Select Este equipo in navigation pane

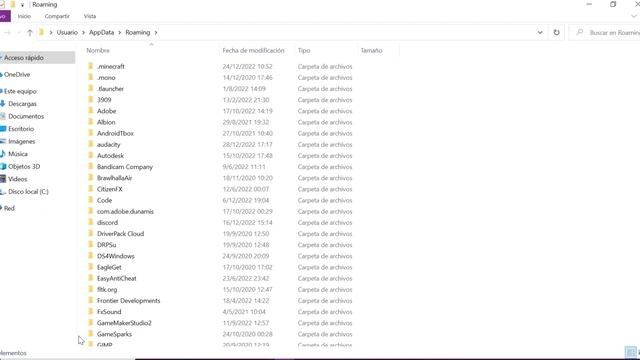click(20, 91)
